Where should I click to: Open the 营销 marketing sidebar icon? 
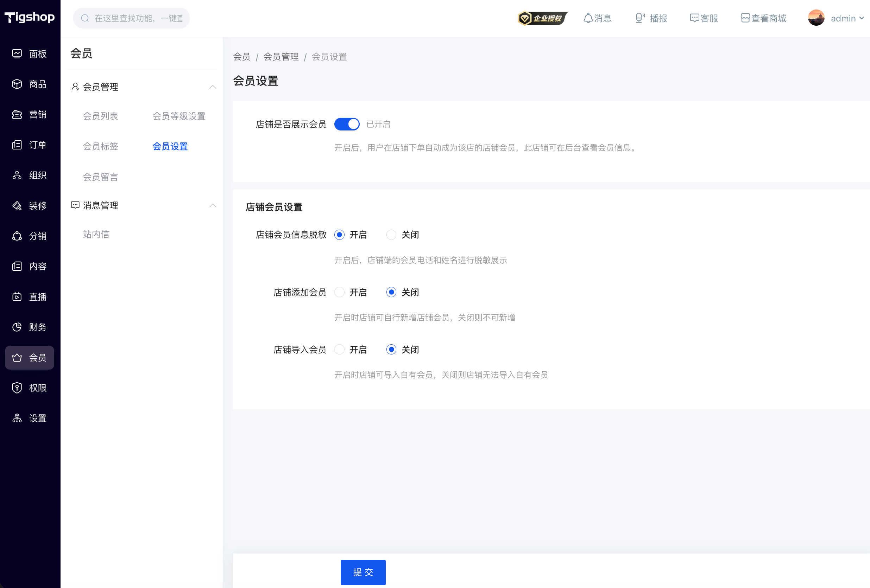[x=17, y=114]
